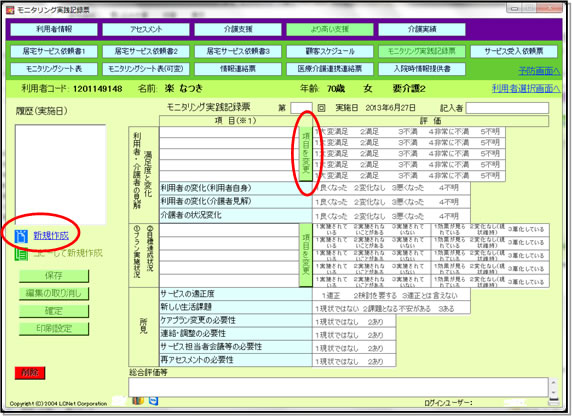The width and height of the screenshot is (572, 416).
Task: Choose 2あり for ケアプラン変更の必要性
Action: click(375, 322)
